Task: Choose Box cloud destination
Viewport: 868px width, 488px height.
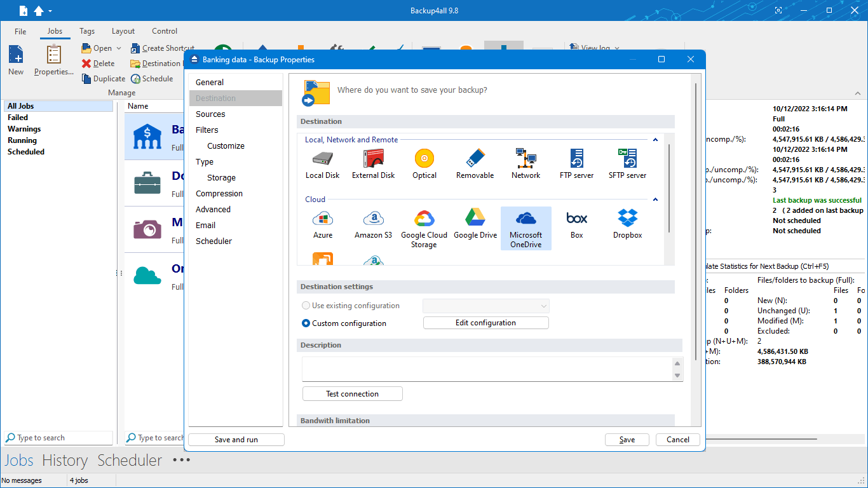Action: (577, 224)
